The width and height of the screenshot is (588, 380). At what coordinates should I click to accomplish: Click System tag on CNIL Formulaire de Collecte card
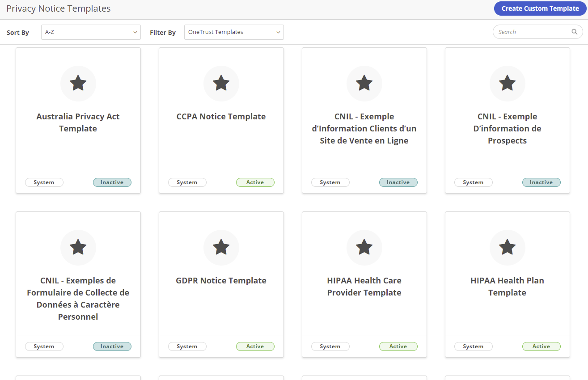pyautogui.click(x=44, y=346)
